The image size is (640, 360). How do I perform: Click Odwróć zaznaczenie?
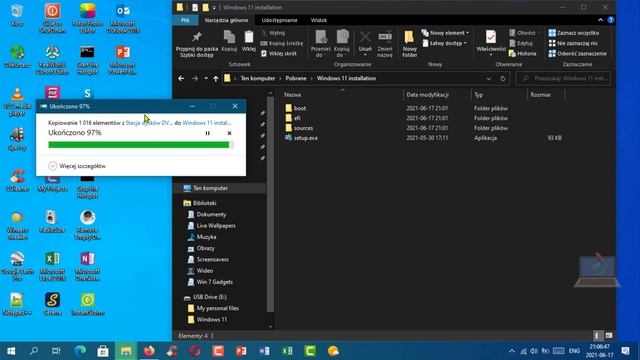(x=577, y=53)
